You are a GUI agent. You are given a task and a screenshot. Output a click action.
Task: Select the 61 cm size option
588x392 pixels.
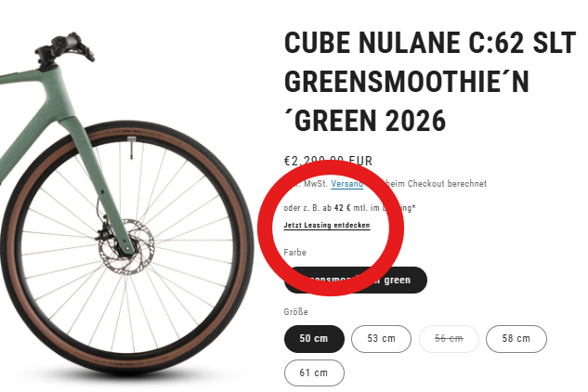[314, 373]
